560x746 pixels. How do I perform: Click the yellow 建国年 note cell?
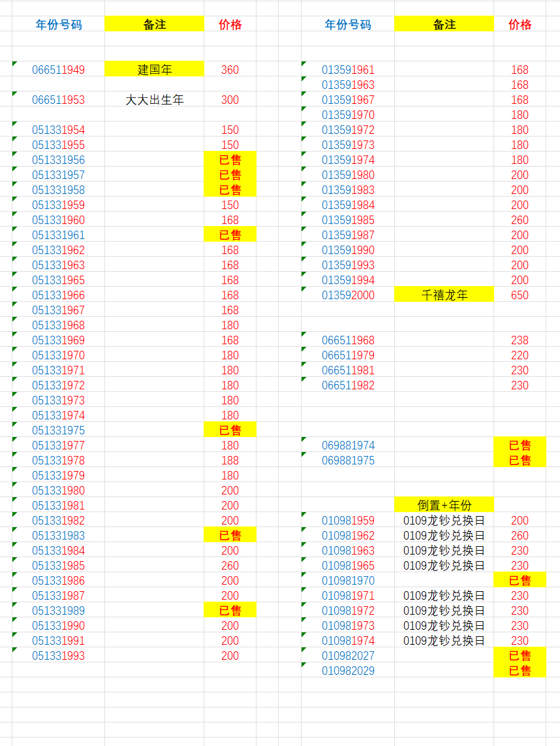(x=155, y=70)
